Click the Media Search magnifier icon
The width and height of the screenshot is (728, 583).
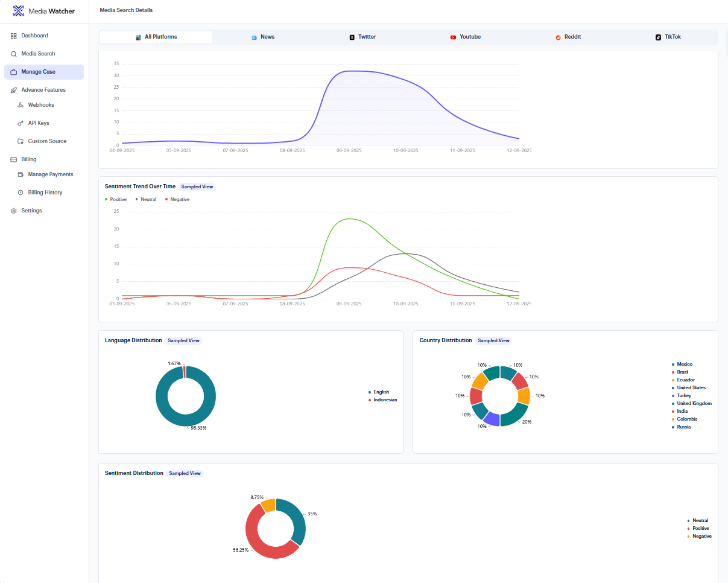tap(14, 54)
